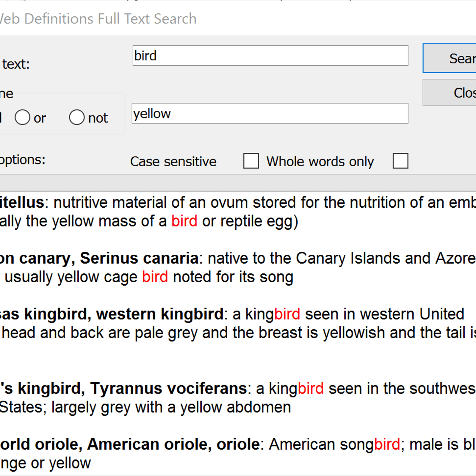Click the 'Web Definitions Full Text Search' title

pos(98,19)
